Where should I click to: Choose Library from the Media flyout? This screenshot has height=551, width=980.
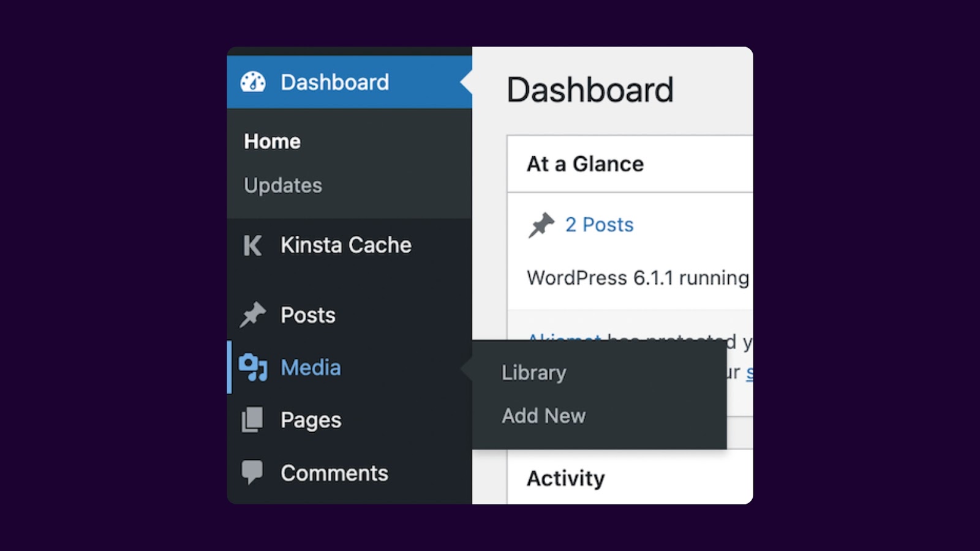533,373
